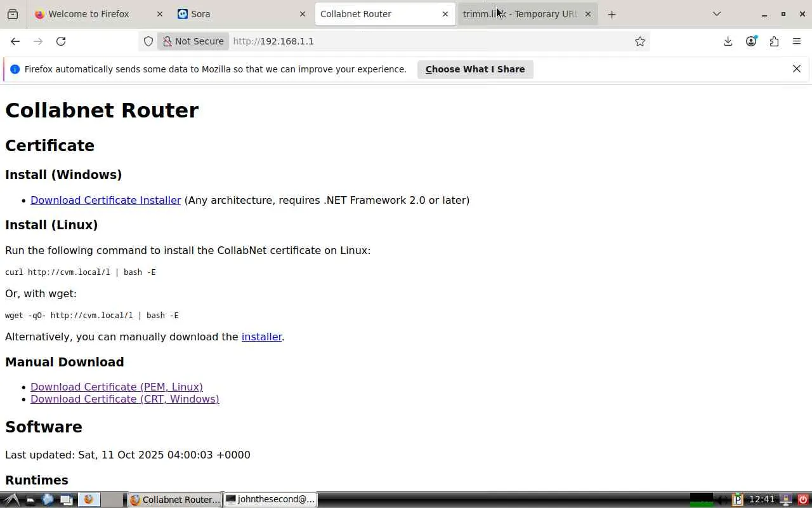This screenshot has height=508, width=812.
Task: Click the 'Run the following command' paragraph
Action: coord(188,250)
